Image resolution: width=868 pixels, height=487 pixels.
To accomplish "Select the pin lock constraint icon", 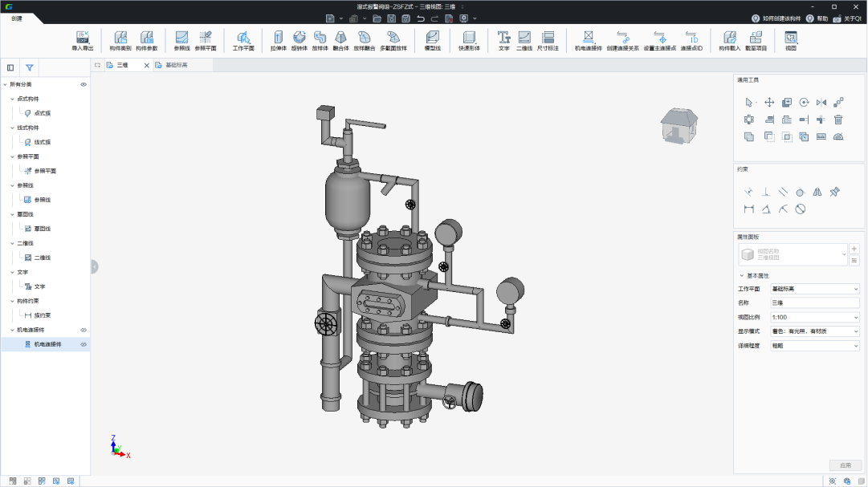I will [x=834, y=192].
